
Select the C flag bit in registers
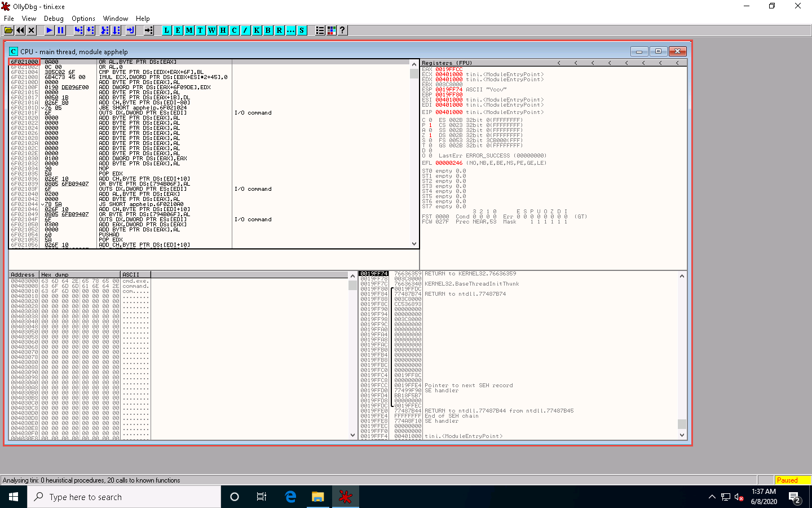[430, 120]
